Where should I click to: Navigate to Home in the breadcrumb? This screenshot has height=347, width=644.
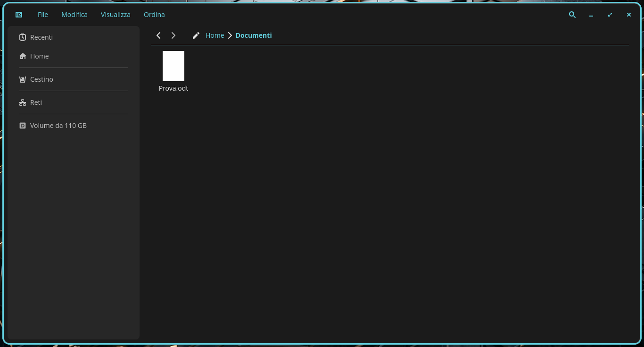[215, 35]
